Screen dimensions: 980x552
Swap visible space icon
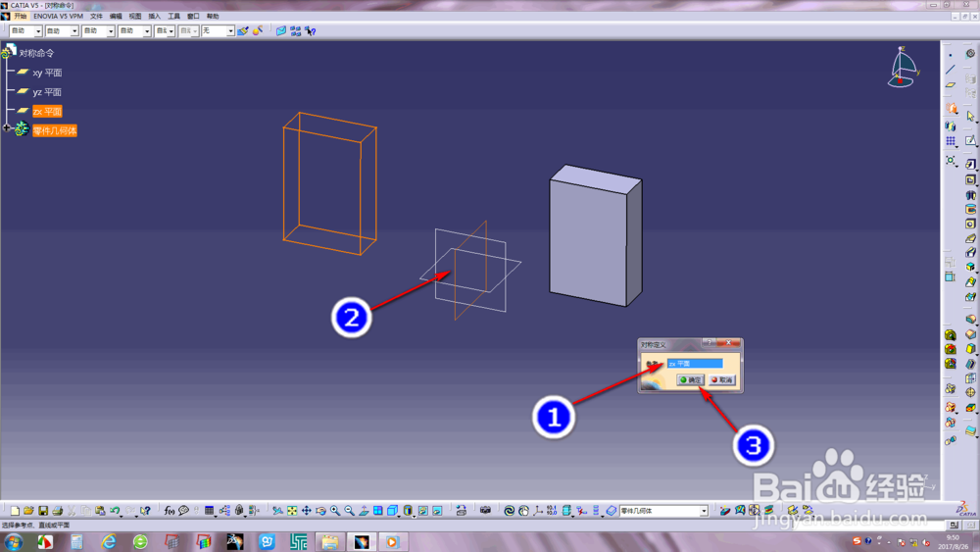click(x=437, y=511)
